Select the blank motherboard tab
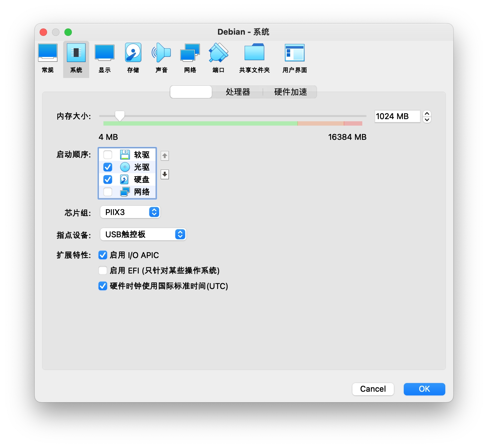488x448 pixels. 191,92
